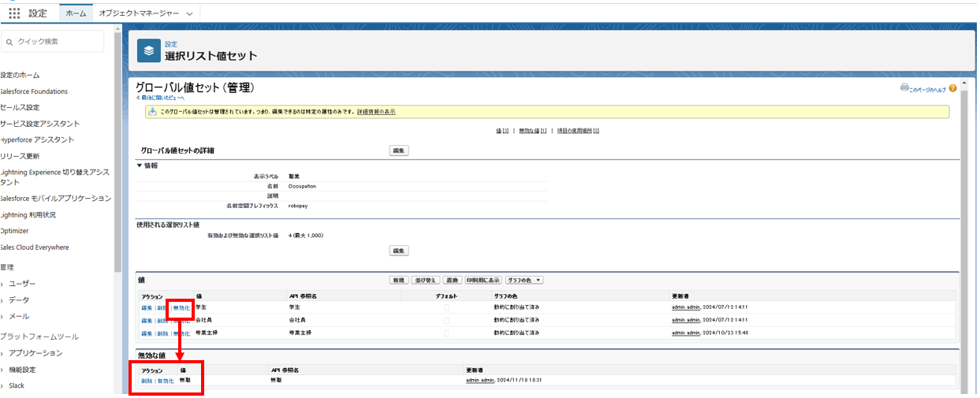Image resolution: width=980 pixels, height=398 pixels.
Task: Click 無効化 link for 学生 value
Action: (x=181, y=307)
